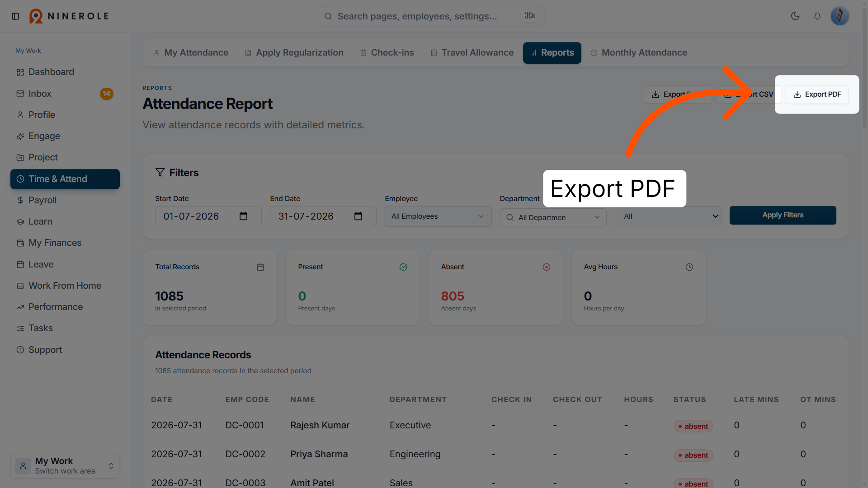The image size is (868, 488).
Task: Click Apply Filters button
Action: pos(783,215)
